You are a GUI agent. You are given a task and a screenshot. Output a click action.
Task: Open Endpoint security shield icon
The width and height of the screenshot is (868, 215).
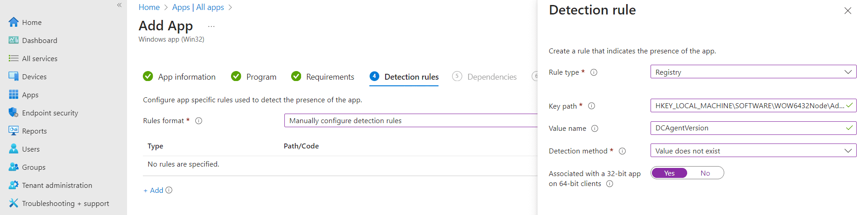14,113
